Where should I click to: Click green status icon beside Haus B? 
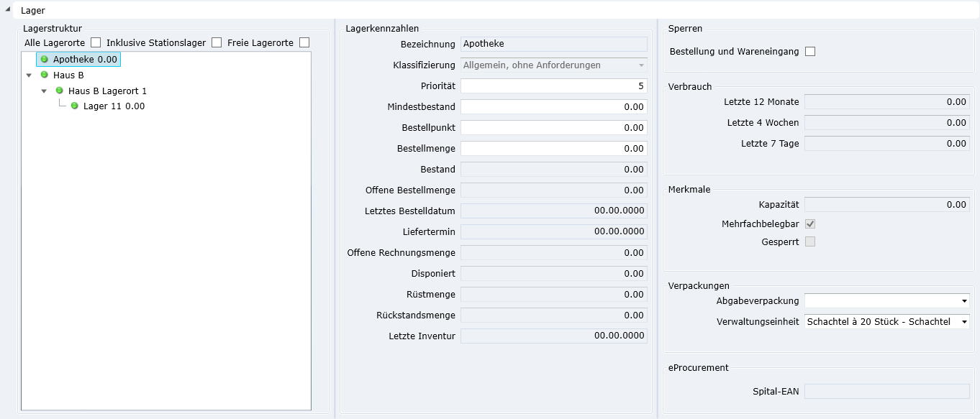coord(45,75)
